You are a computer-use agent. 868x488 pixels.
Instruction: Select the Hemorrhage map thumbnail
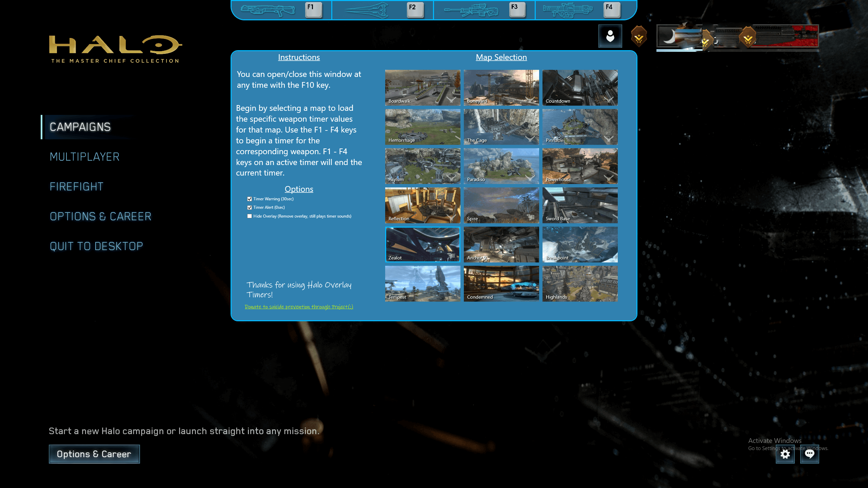(x=422, y=127)
